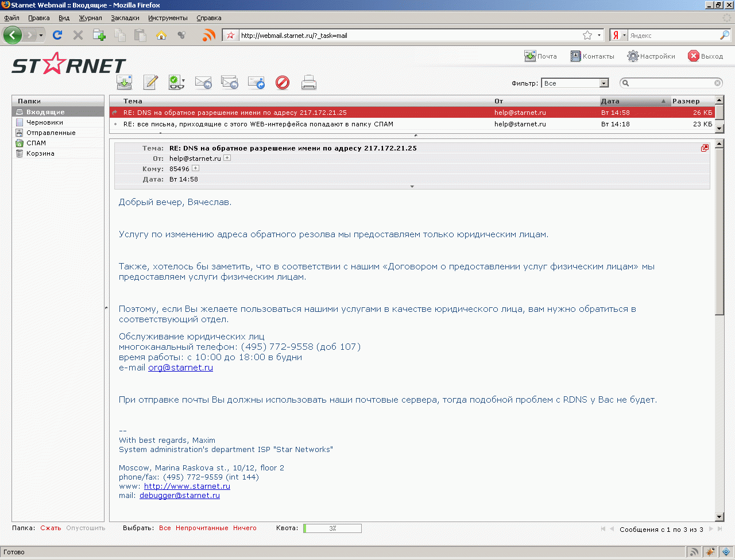This screenshot has width=735, height=560.
Task: Click the Yandex search magnifier icon
Action: (x=725, y=35)
